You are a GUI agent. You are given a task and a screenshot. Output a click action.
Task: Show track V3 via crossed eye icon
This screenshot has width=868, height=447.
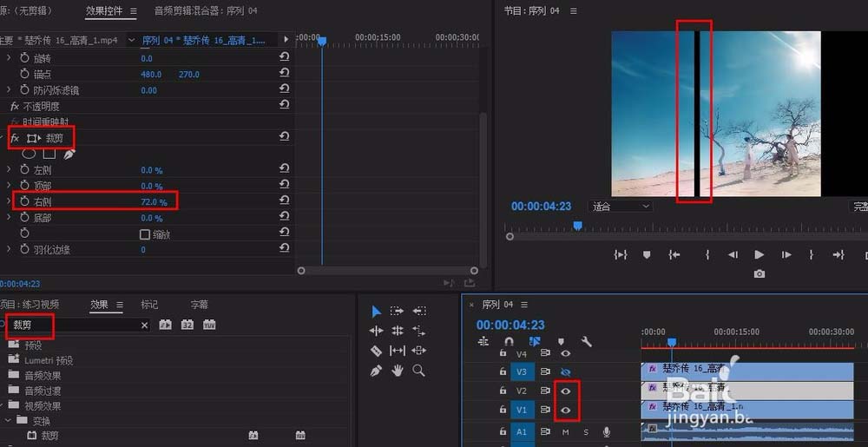click(x=565, y=371)
